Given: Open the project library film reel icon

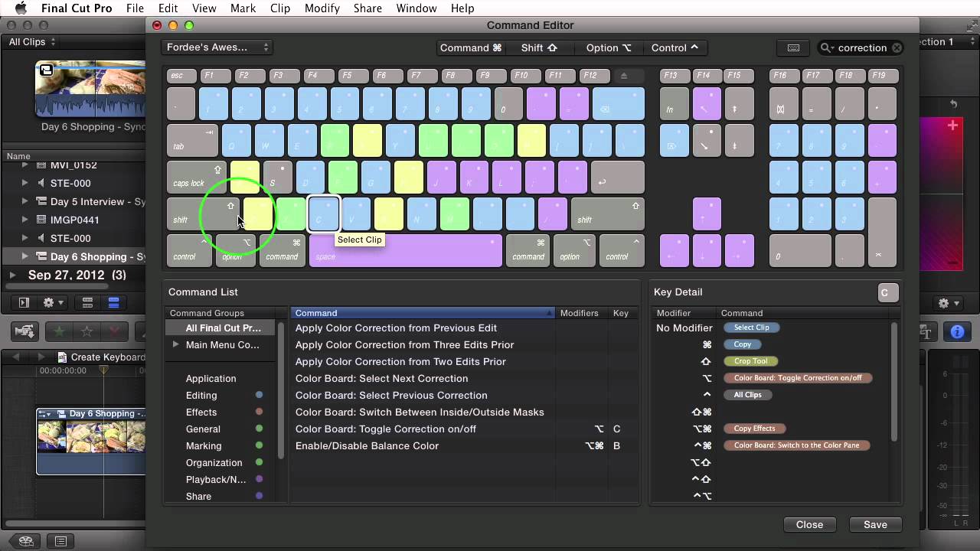Looking at the screenshot, I should coord(26,541).
